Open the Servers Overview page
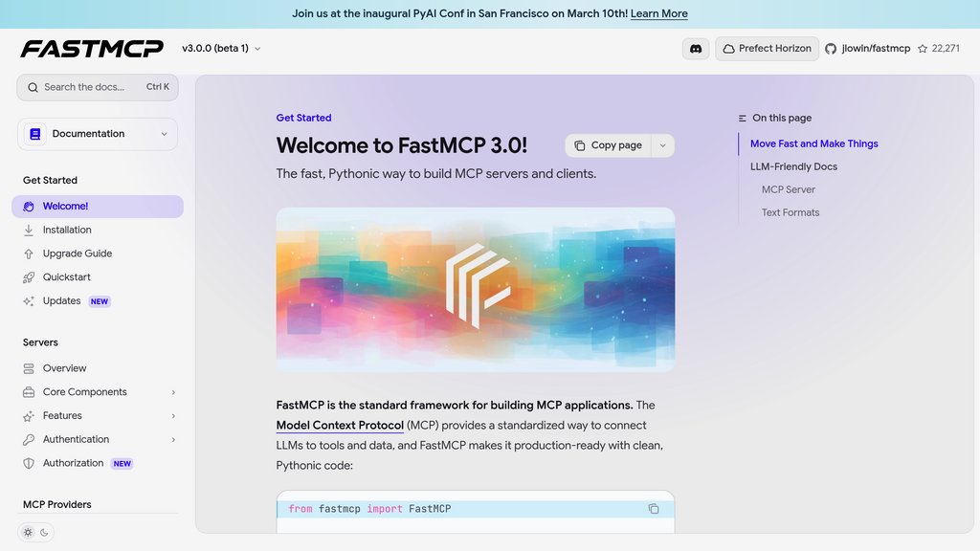Screen dimensions: 980x551 64,368
